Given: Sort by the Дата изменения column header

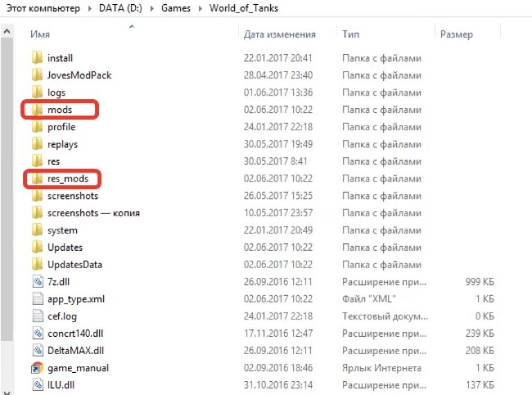Looking at the screenshot, I should tap(280, 34).
